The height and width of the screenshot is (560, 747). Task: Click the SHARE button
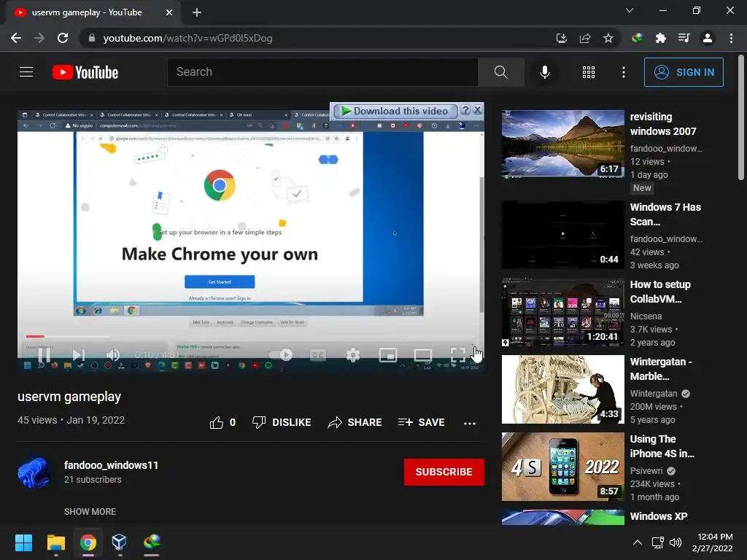tap(355, 422)
